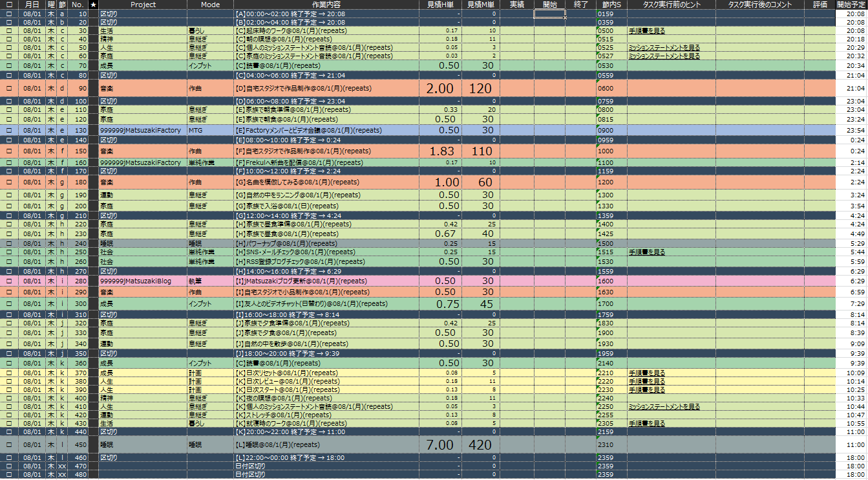Screen dimensions: 868x480
Task: Select minutes cell 420 in row No. 450
Action: [x=480, y=444]
